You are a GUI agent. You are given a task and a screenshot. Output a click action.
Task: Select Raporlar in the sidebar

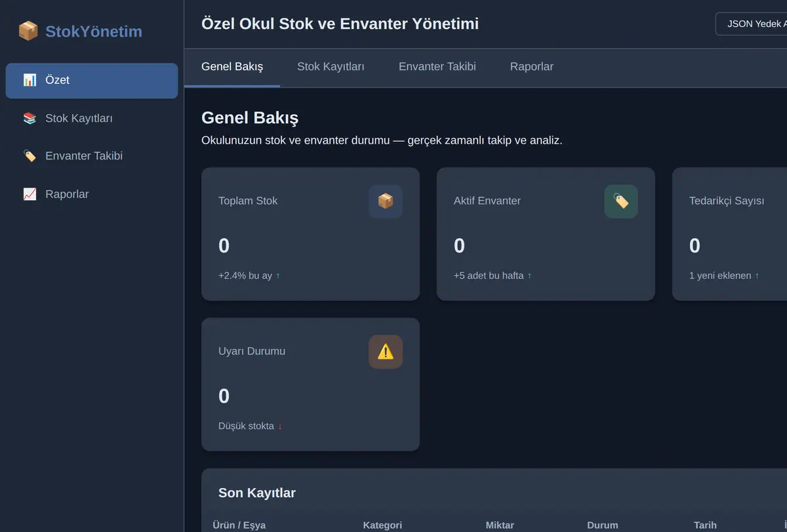(x=92, y=194)
